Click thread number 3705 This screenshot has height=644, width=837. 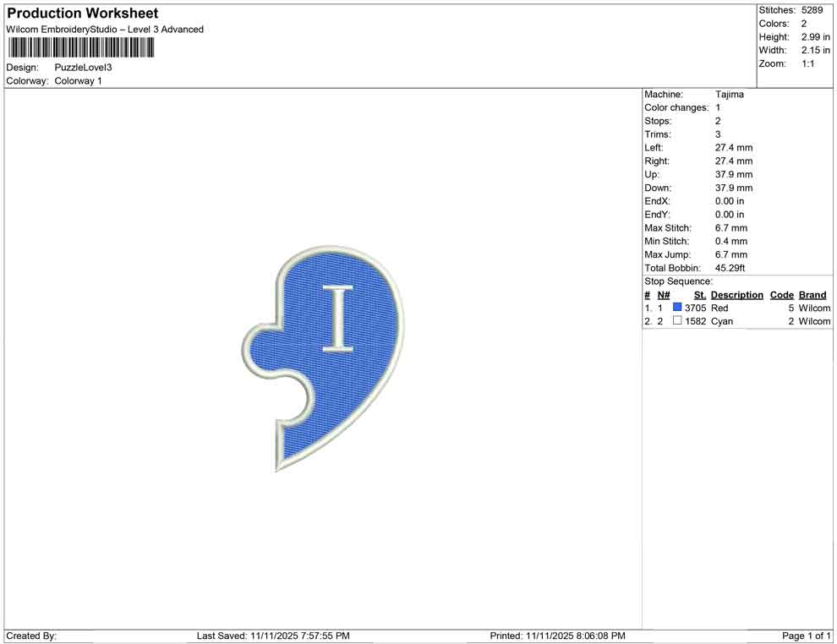pyautogui.click(x=696, y=308)
